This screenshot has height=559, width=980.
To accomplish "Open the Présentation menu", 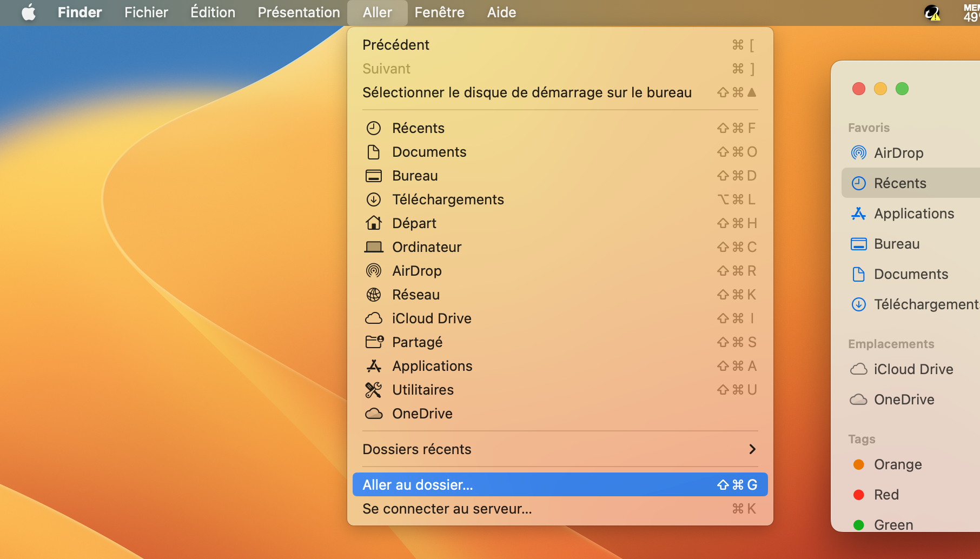I will point(299,12).
